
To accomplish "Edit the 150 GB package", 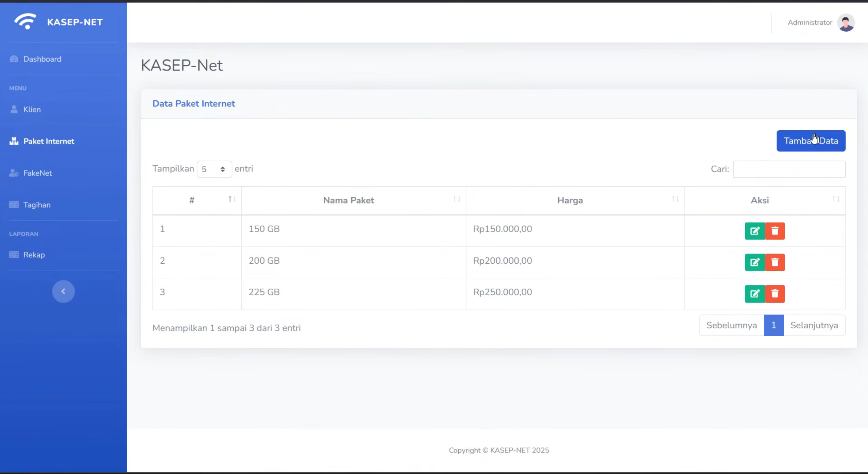I will [755, 231].
